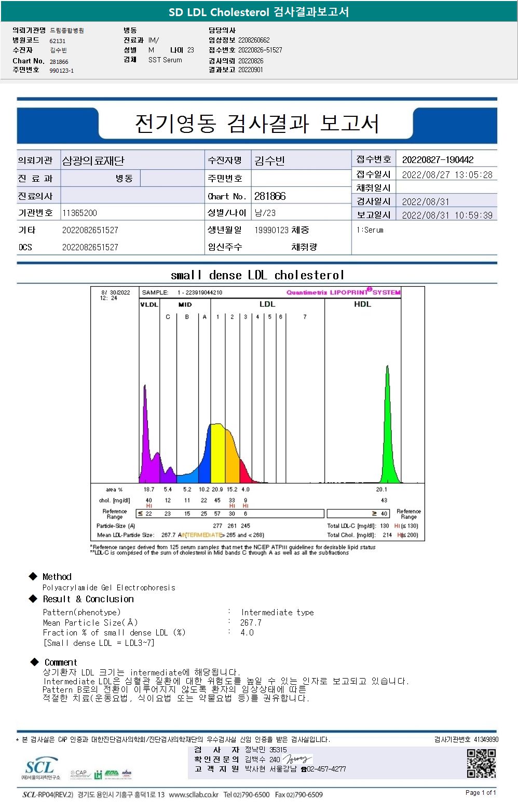Click the Intermediate type pattern result

(x=277, y=613)
